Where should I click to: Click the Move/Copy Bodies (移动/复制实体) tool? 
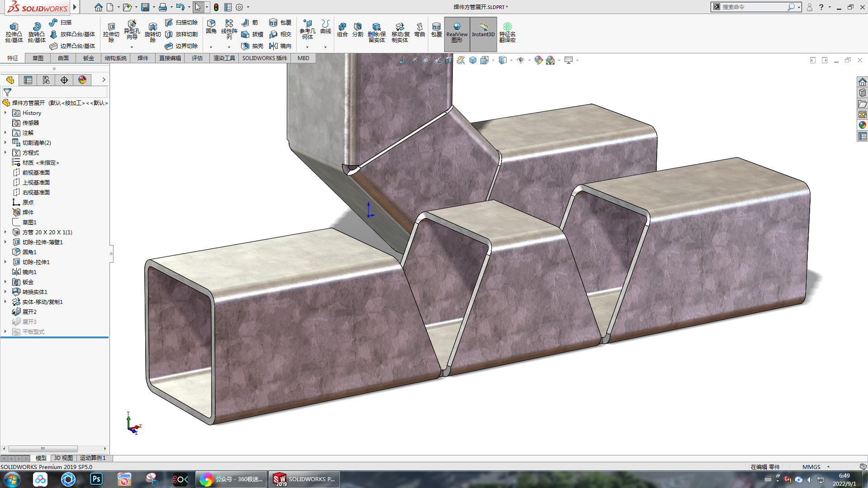(400, 33)
